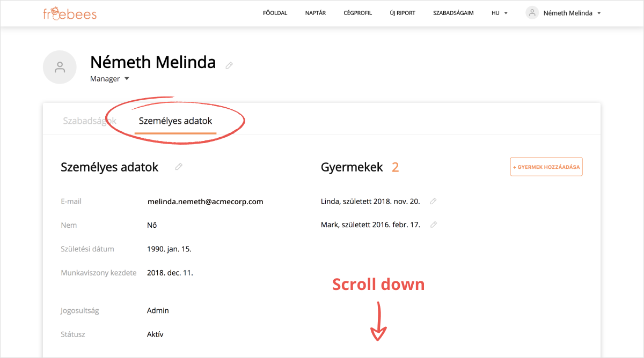Open the Szabadságaim menu item
The width and height of the screenshot is (644, 358).
[x=453, y=13]
